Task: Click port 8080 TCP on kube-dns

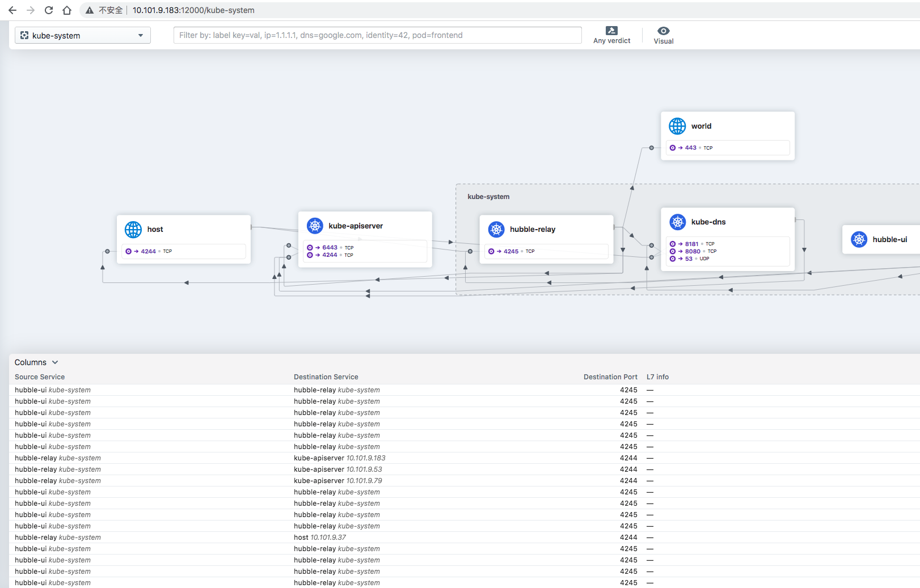Action: tap(693, 251)
